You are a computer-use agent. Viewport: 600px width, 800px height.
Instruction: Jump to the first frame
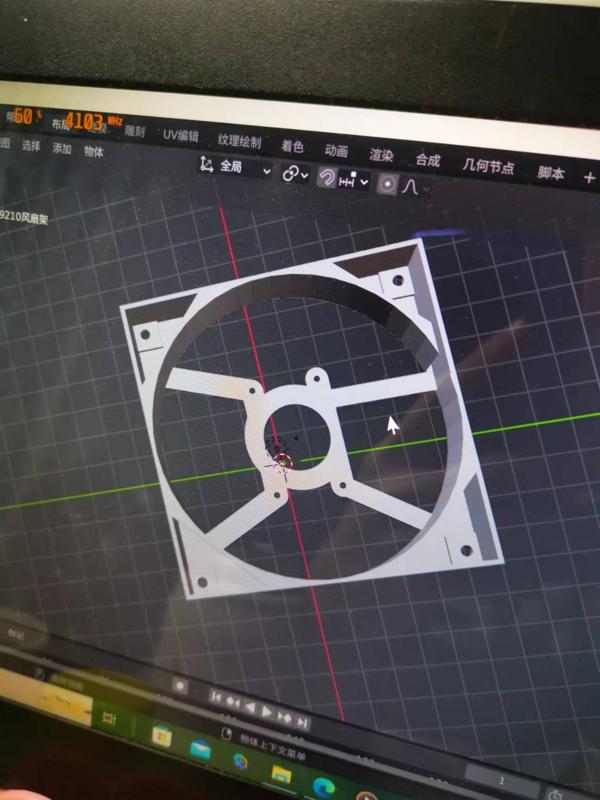[x=216, y=697]
